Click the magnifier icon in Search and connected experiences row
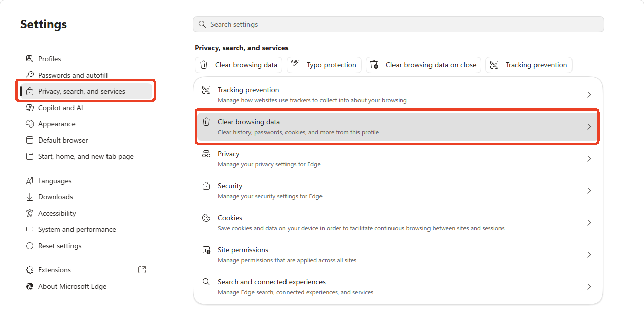 206,282
